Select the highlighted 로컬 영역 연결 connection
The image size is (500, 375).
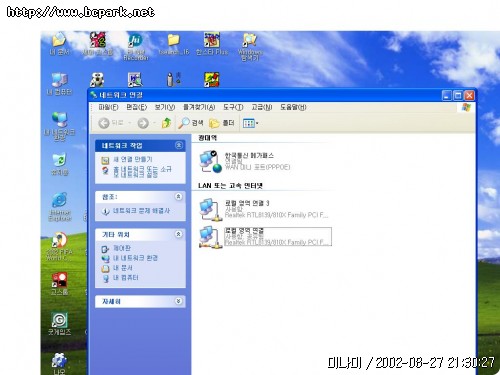point(265,237)
